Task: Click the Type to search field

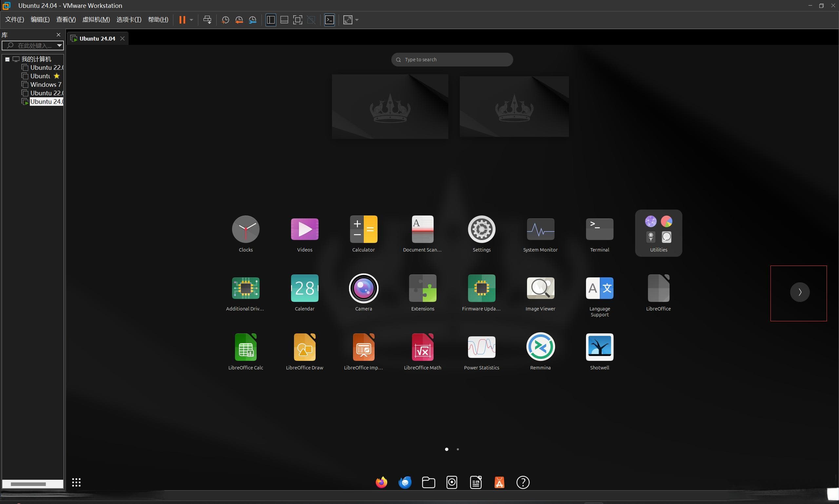Action: [452, 59]
